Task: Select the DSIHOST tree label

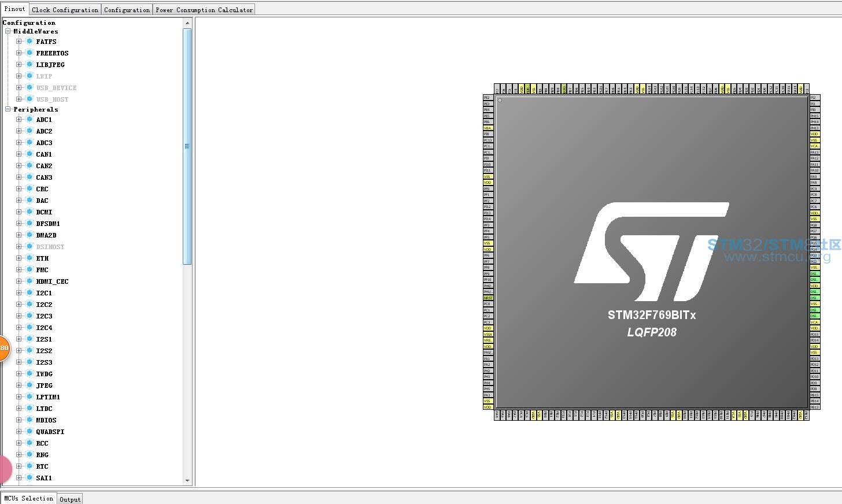Action: point(50,247)
